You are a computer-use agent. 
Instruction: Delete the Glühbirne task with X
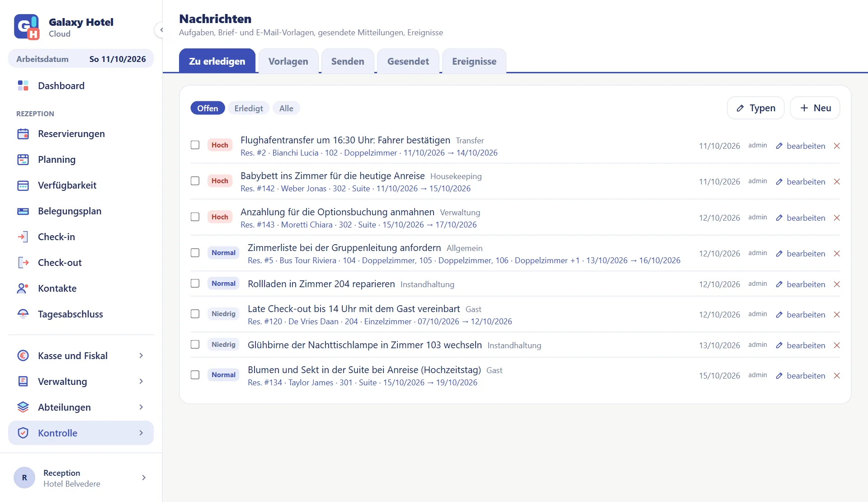pos(837,346)
